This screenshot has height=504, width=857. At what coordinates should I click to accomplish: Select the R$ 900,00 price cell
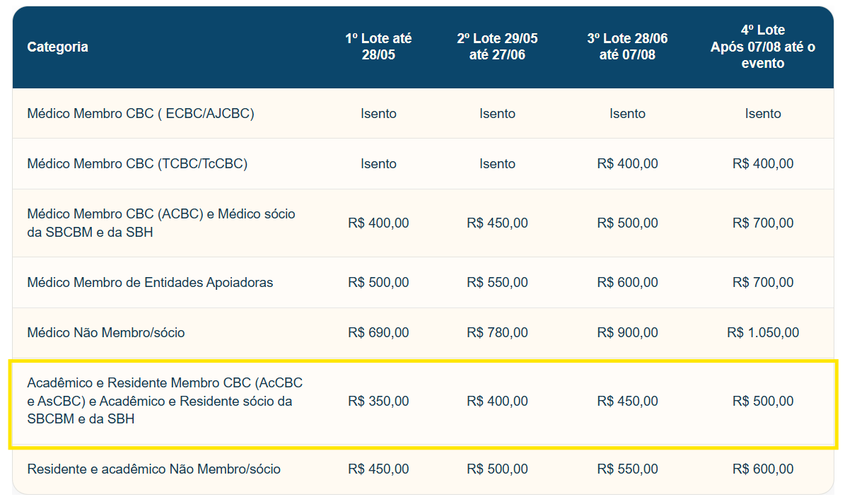coord(627,332)
